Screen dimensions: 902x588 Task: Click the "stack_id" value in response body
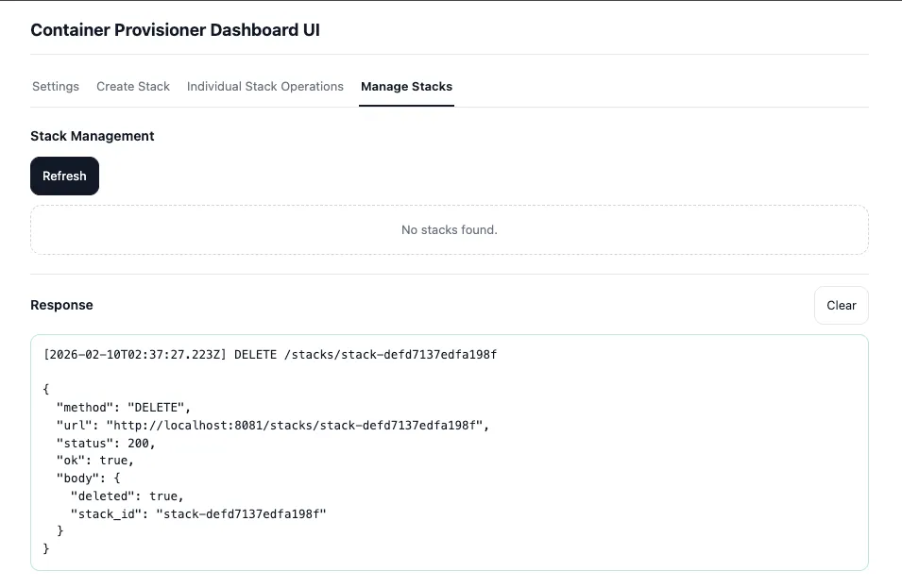point(242,513)
